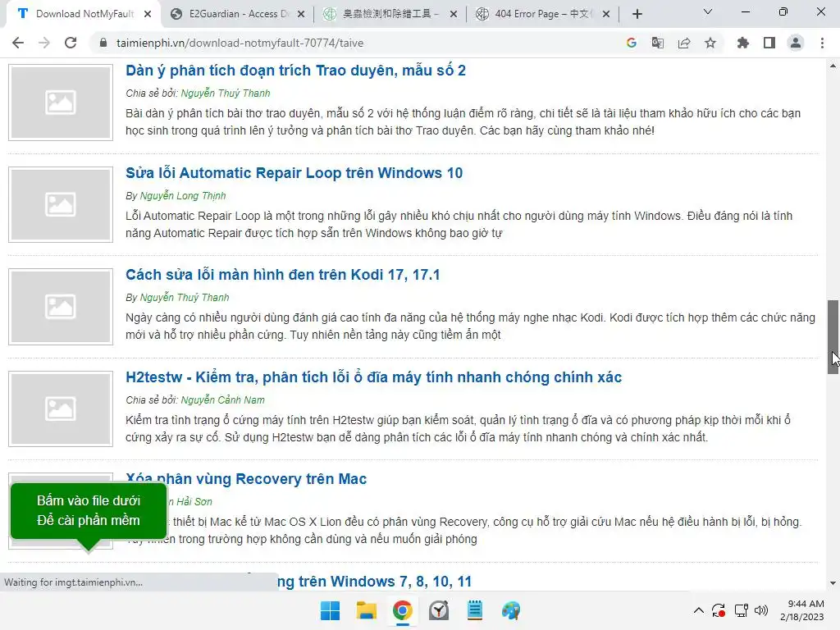Click thumbnail of H2testw article
840x630 pixels.
pos(61,409)
